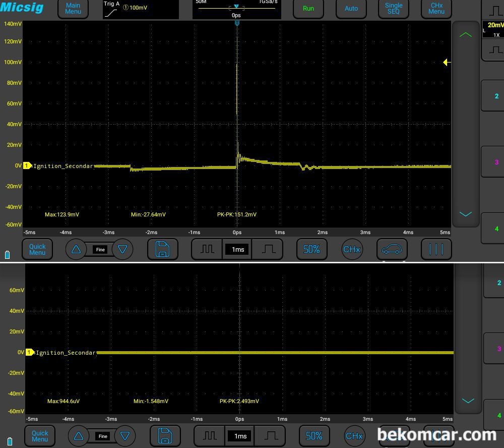Start the Auto setup
This screenshot has height=448, width=504.
click(351, 9)
